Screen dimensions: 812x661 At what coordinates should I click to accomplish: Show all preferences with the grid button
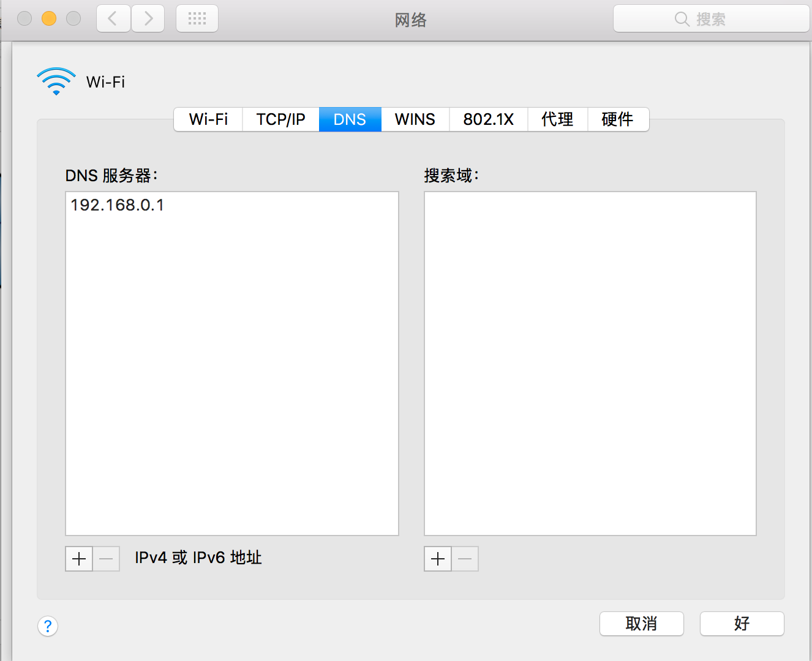coord(197,19)
